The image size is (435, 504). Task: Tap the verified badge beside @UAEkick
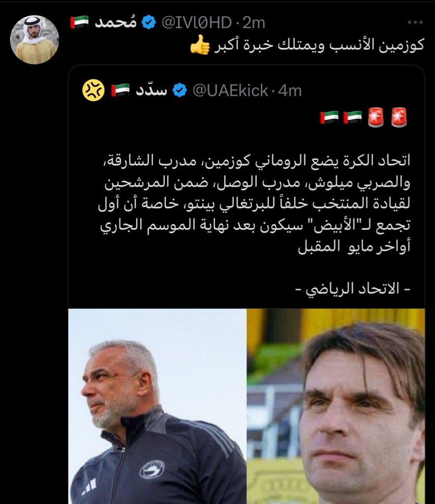(180, 91)
